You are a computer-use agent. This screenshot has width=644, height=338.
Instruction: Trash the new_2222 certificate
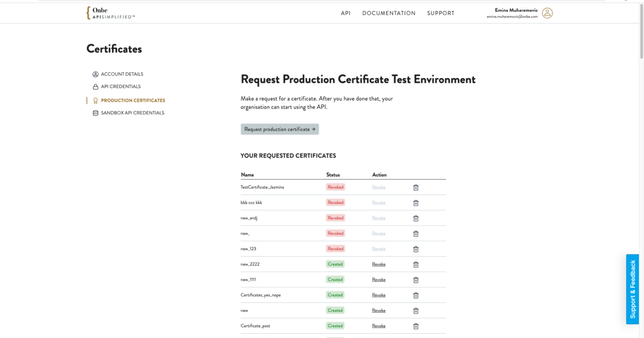416,265
